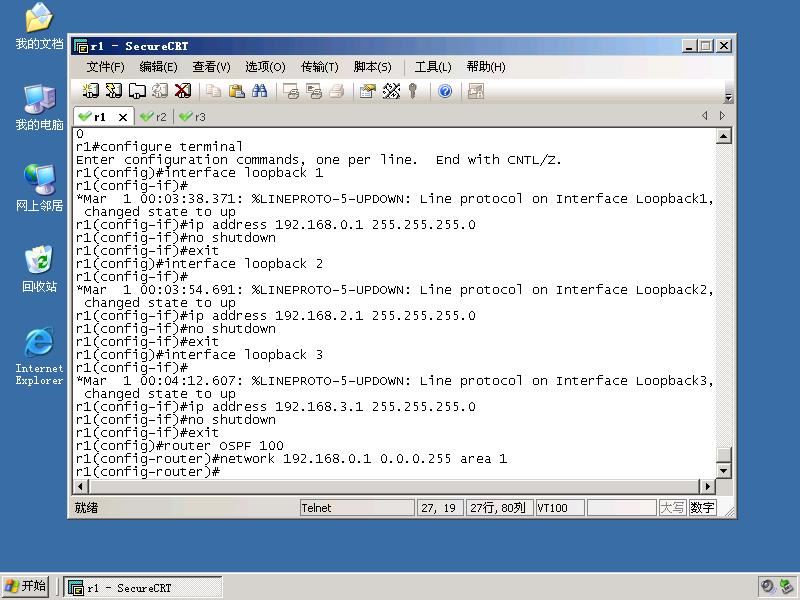Click the grayed Print printer icon
The height and width of the screenshot is (600, 800).
pos(337,91)
